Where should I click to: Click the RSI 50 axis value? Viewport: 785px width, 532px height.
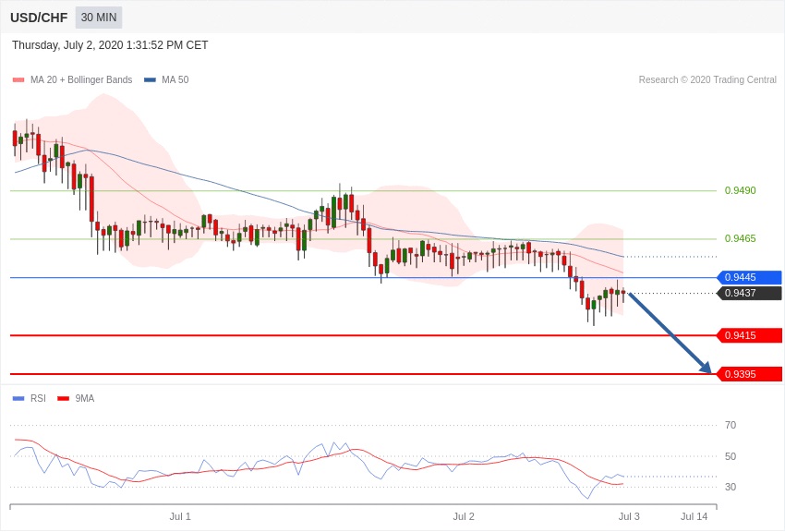pyautogui.click(x=731, y=456)
